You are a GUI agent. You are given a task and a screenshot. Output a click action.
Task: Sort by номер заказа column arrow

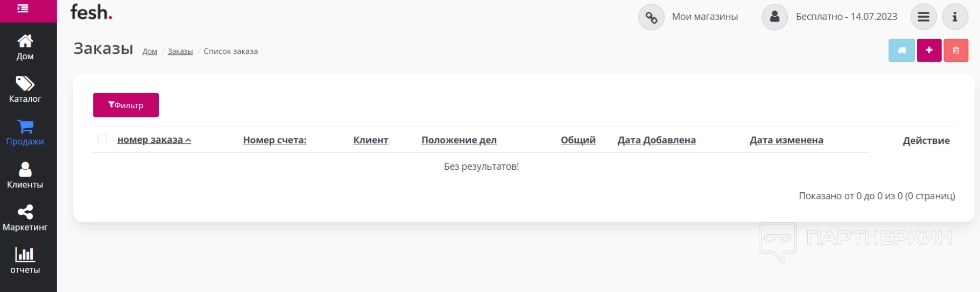tap(188, 140)
